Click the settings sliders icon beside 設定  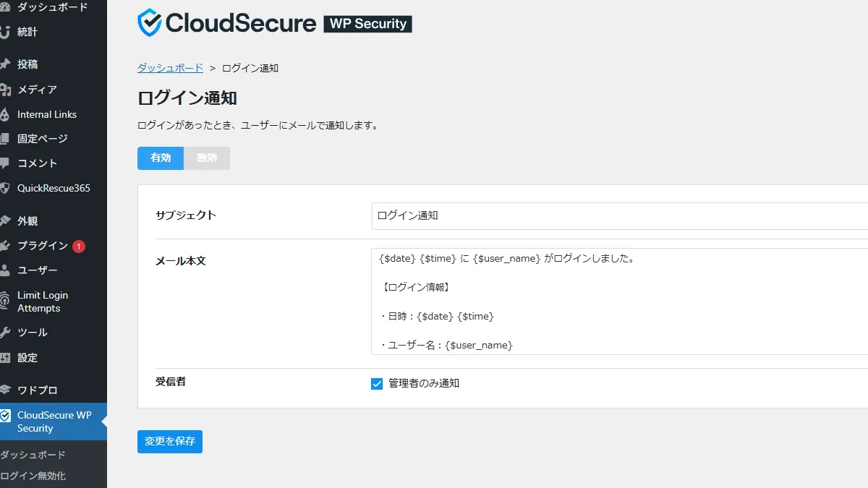(x=4, y=358)
